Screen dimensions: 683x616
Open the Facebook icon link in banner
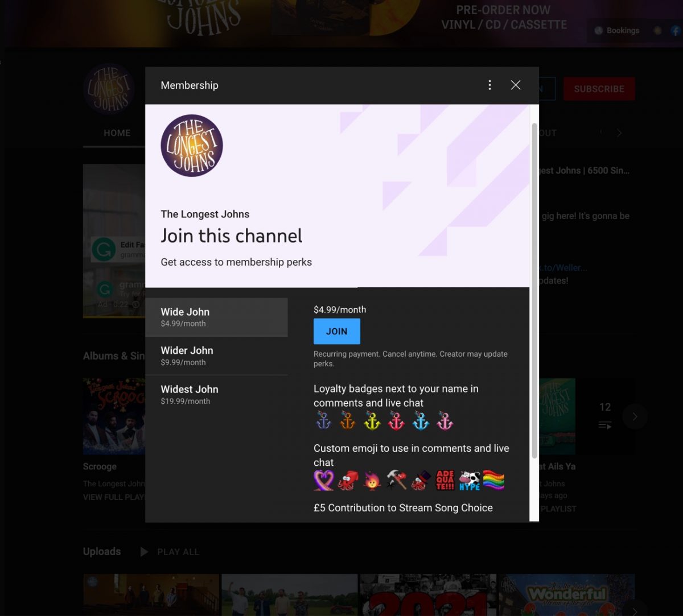click(x=676, y=31)
